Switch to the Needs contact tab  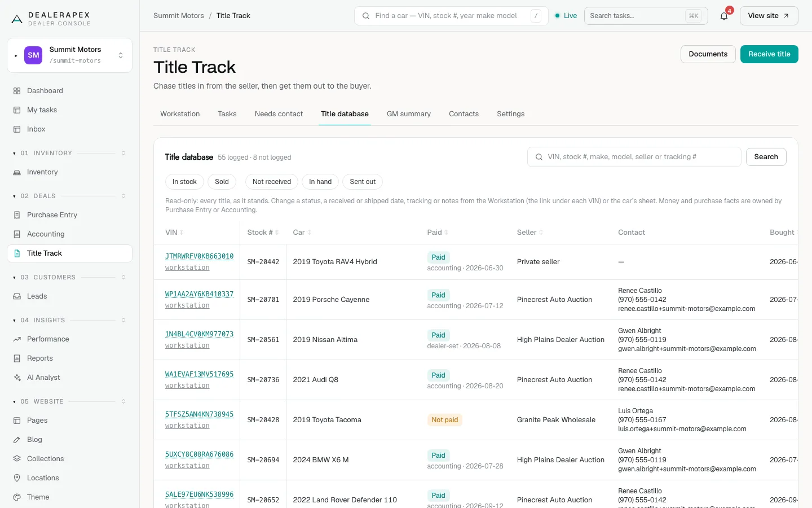tap(279, 114)
